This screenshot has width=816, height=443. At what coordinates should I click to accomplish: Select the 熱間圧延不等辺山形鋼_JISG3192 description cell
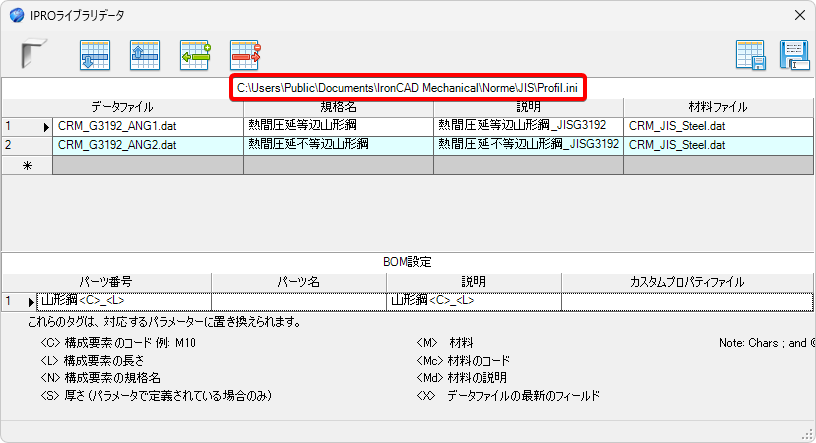tap(528, 145)
